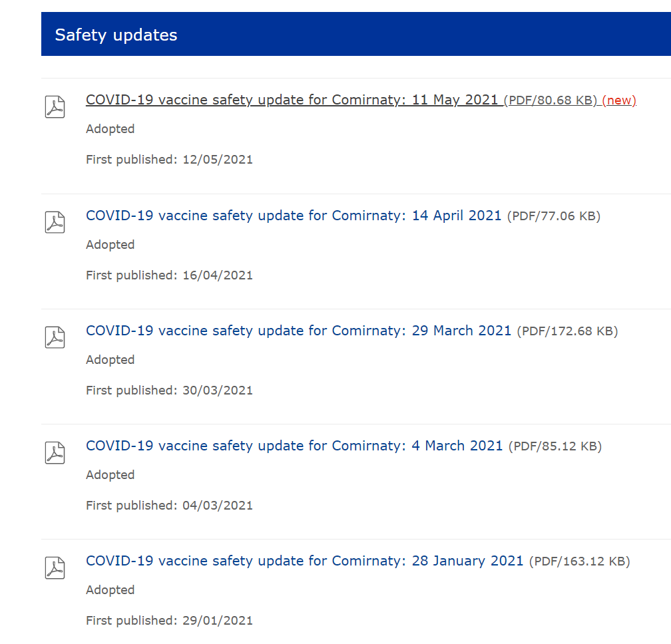This screenshot has width=671, height=644.
Task: Select PDF icon next to 4 March 2021 update
Action: 55,452
